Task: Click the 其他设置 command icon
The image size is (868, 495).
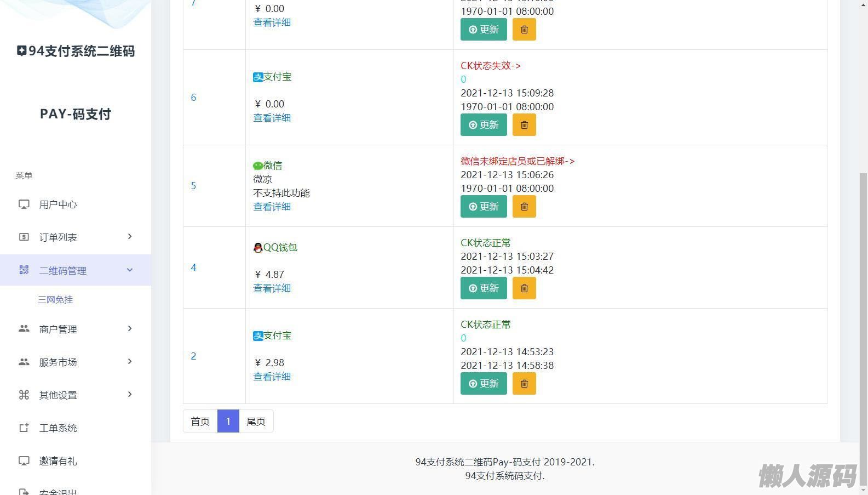Action: coord(24,395)
